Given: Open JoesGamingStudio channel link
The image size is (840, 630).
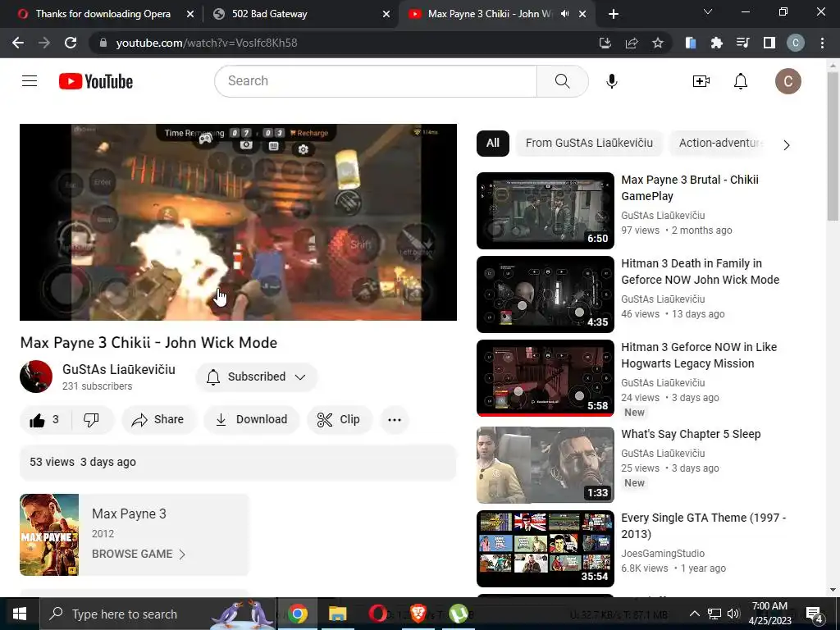Looking at the screenshot, I should pos(662,554).
